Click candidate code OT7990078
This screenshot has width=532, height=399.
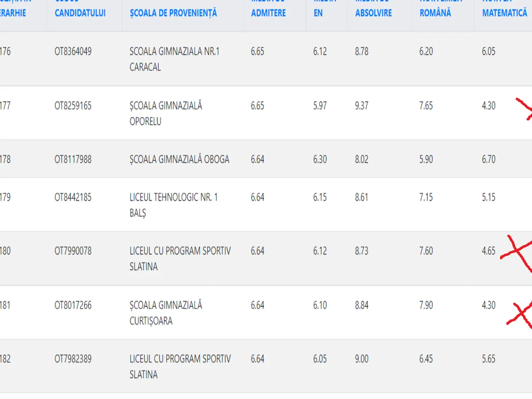pyautogui.click(x=73, y=251)
